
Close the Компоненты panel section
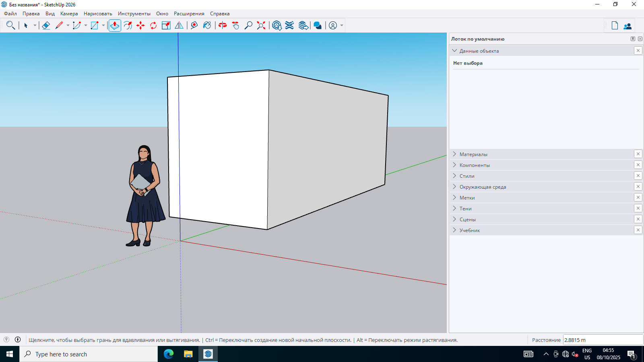(638, 165)
